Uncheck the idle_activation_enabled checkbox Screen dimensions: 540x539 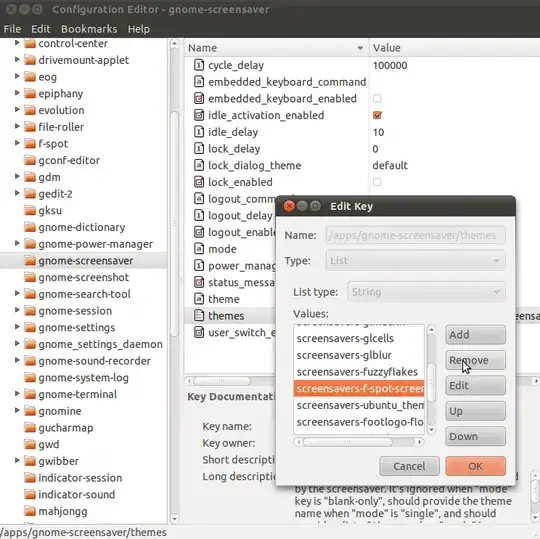point(377,115)
